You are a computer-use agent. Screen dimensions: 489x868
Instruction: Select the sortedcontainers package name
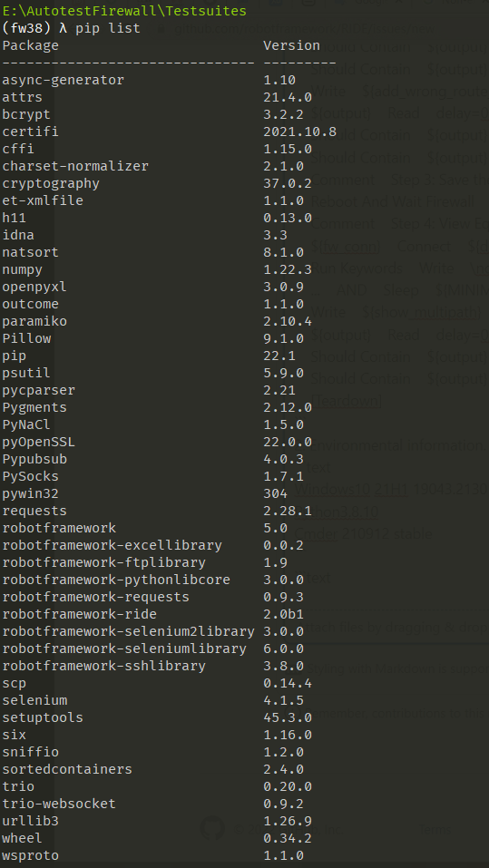point(67,769)
